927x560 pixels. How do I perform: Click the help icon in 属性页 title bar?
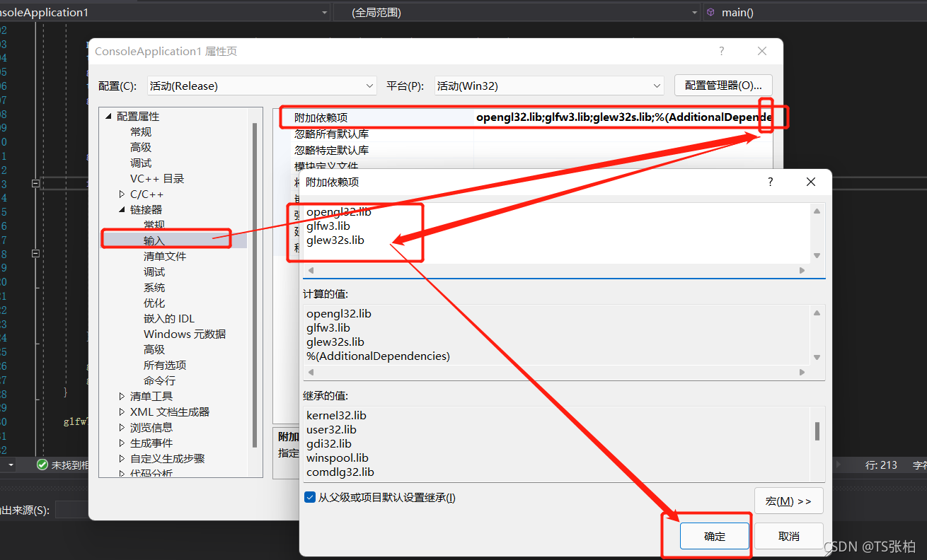click(722, 51)
